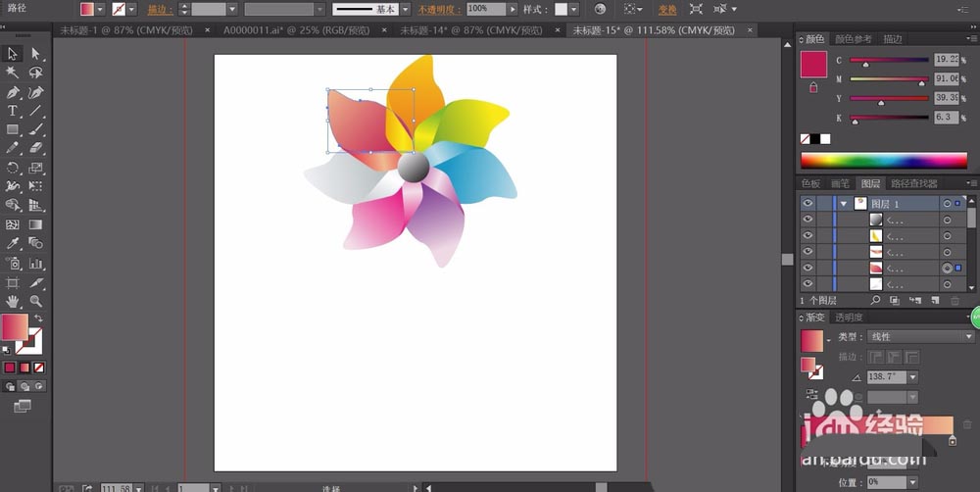Choose the Line Segment tool
Viewport: 980px width, 492px height.
(x=35, y=112)
